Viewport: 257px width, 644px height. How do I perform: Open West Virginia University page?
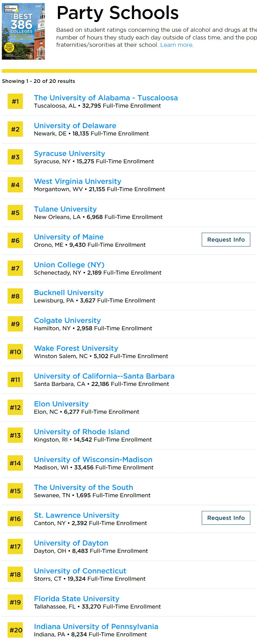coord(78,181)
